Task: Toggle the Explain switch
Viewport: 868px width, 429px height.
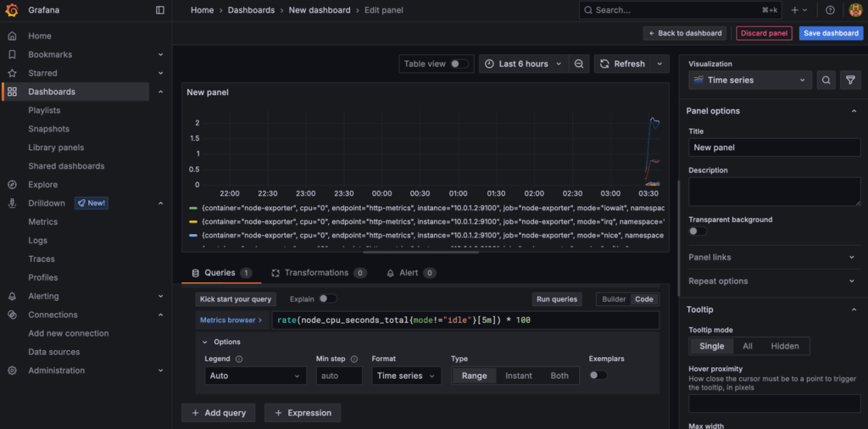Action: [x=327, y=299]
